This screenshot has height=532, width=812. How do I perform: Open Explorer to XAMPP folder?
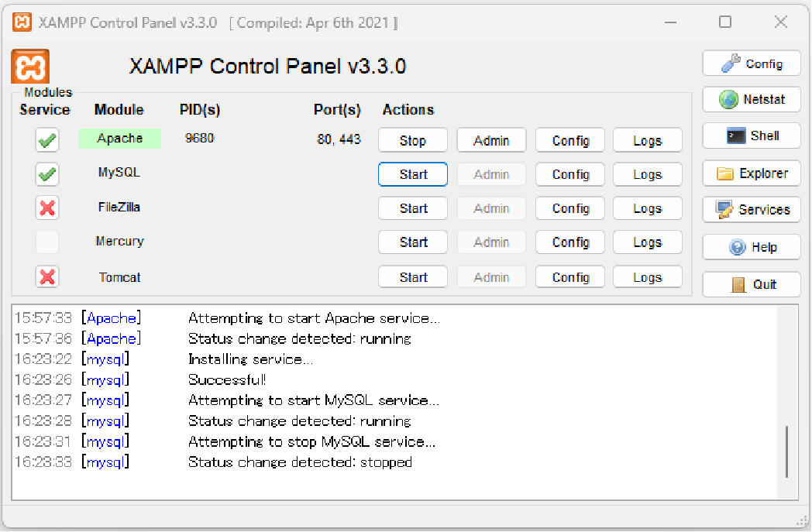tap(752, 173)
